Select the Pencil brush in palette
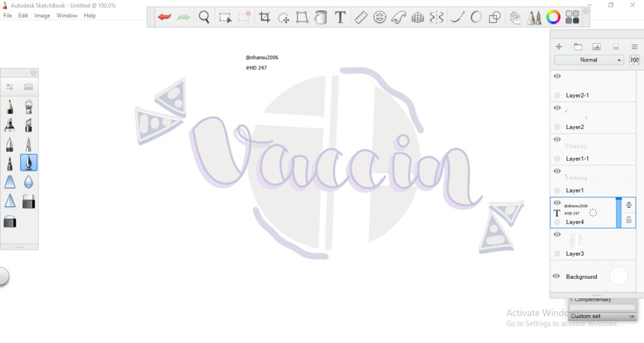The height and width of the screenshot is (343, 644). point(10,106)
